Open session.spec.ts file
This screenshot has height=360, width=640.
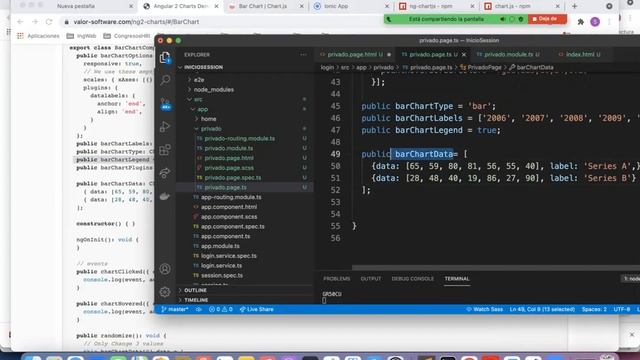click(222, 276)
